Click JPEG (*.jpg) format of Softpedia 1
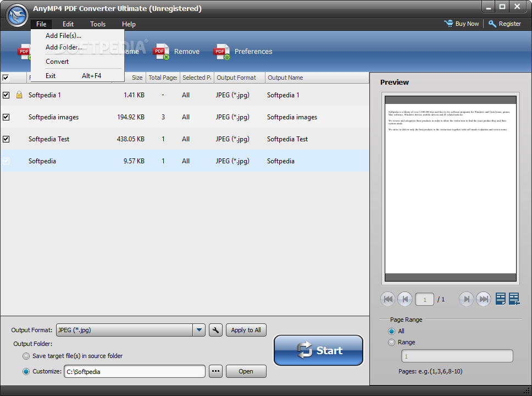This screenshot has height=396, width=532. pos(232,95)
